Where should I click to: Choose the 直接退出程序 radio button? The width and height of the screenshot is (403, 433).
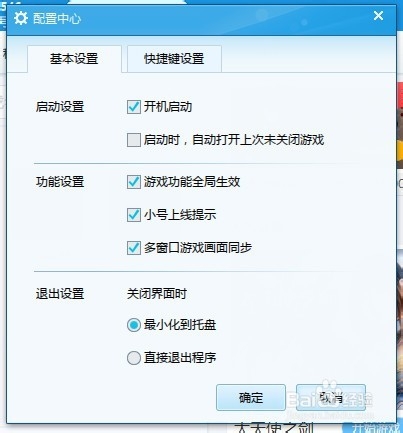134,358
